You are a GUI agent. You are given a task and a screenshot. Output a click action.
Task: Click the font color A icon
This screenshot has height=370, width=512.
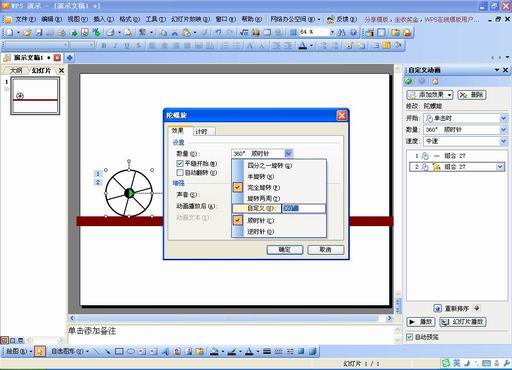pyautogui.click(x=302, y=46)
